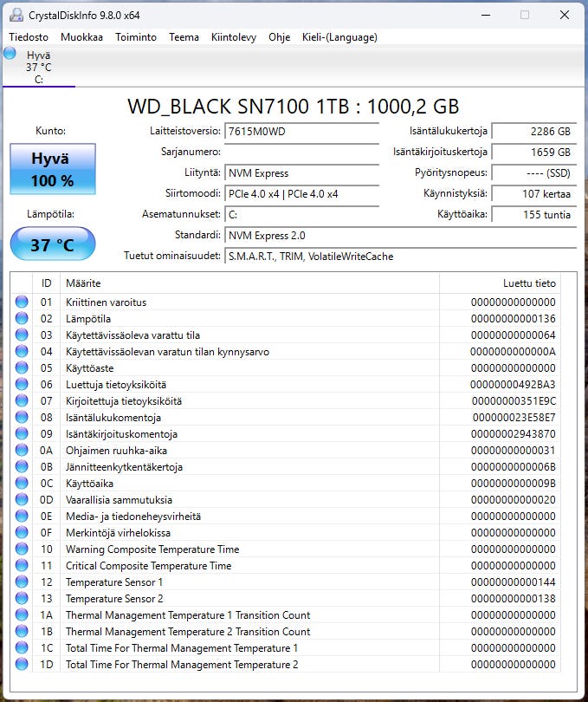Click the blue status orb in drive tab

(10, 53)
